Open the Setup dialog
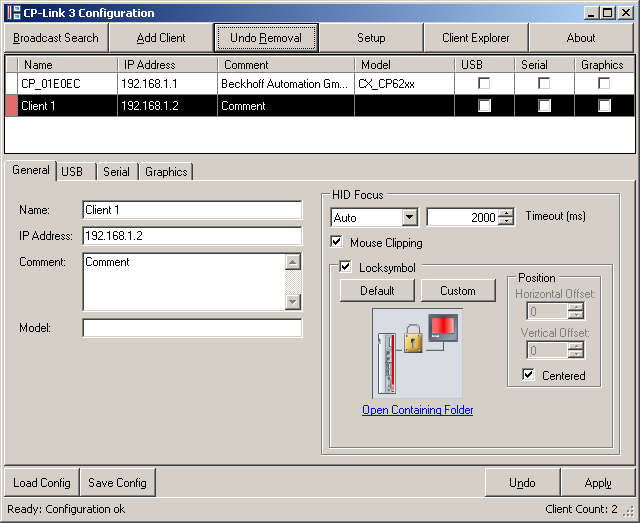This screenshot has height=523, width=640. tap(371, 38)
